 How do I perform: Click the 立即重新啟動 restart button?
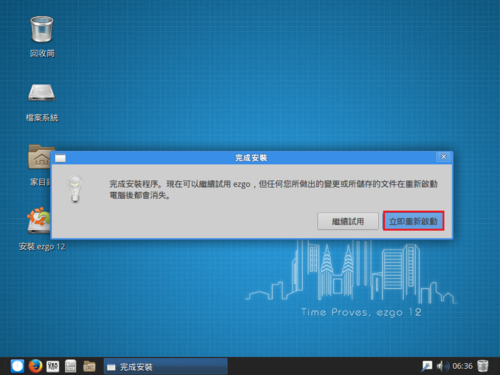[413, 221]
